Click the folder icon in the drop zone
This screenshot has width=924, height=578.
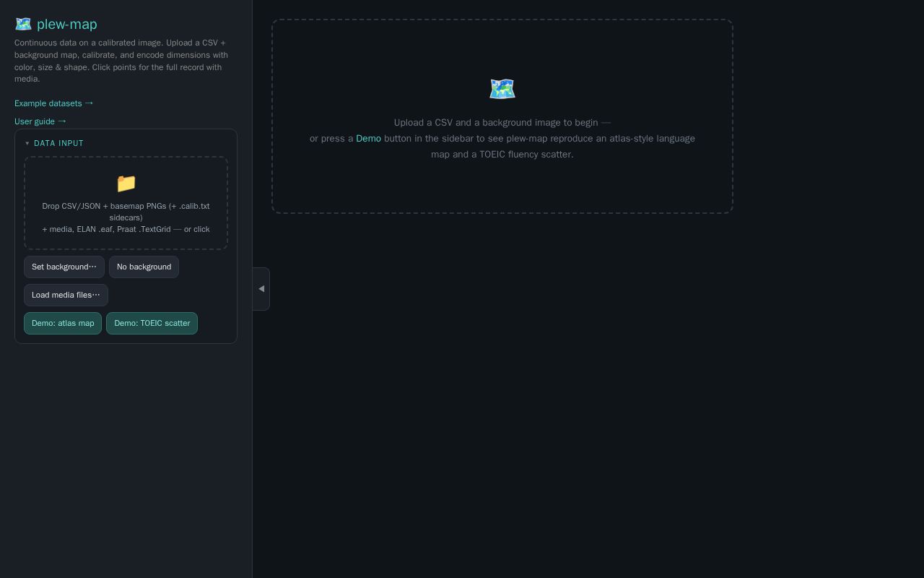click(x=126, y=184)
